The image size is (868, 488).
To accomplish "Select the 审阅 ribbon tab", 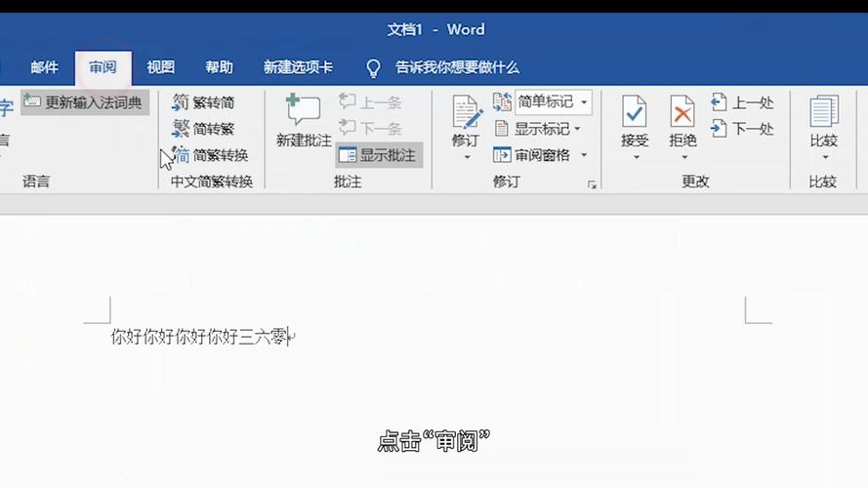I will point(103,67).
